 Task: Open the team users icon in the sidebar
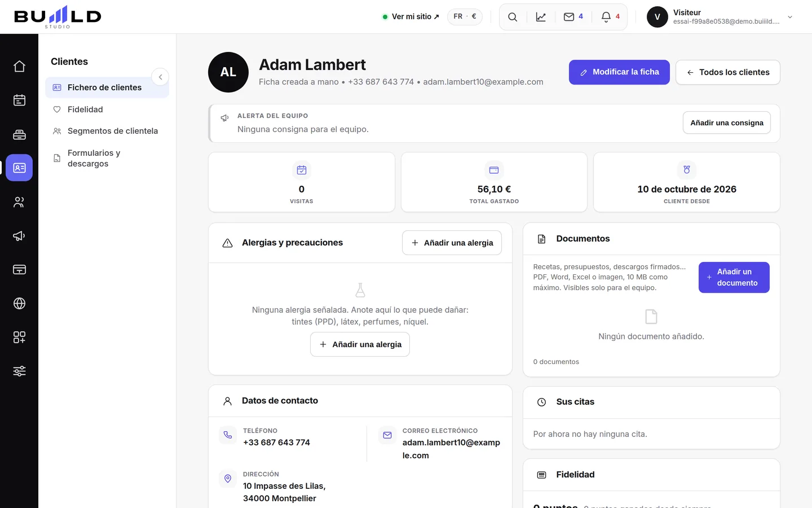(19, 202)
